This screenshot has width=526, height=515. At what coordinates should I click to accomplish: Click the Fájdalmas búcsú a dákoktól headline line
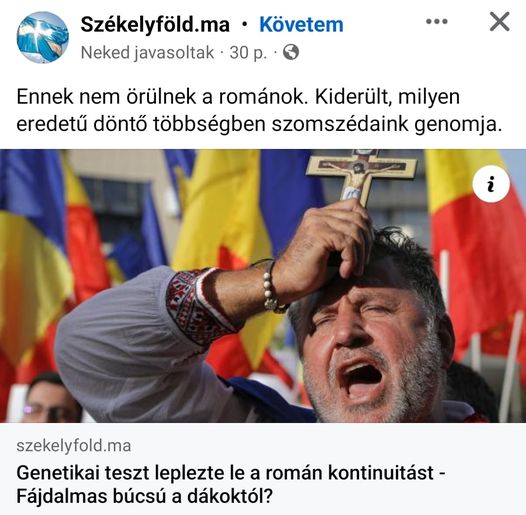point(144,496)
